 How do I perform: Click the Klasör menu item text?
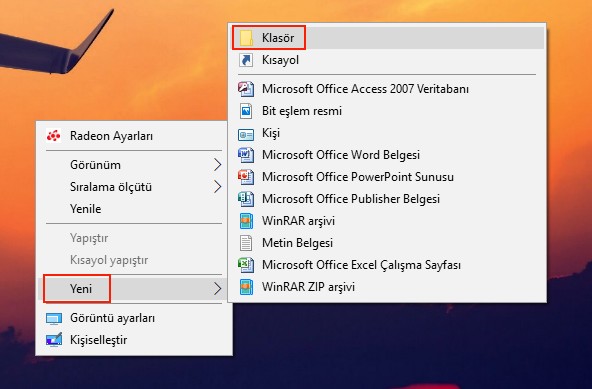278,38
